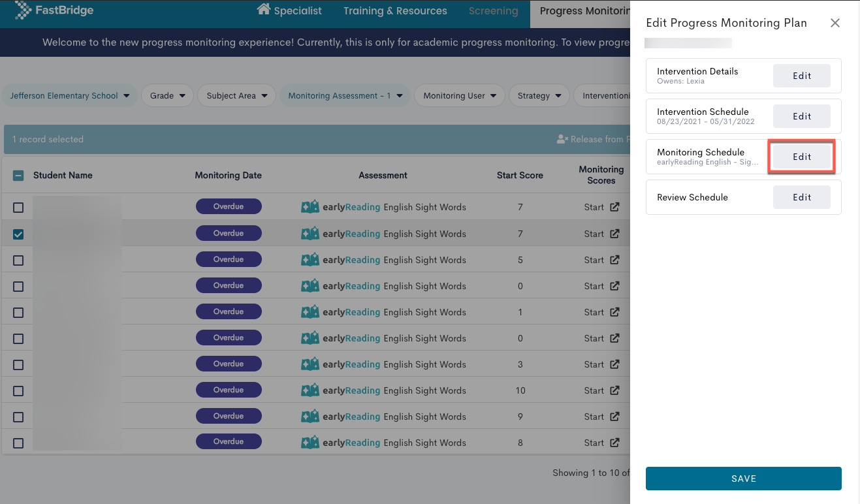
Task: Check the checkbox for the score 1 row
Action: [18, 312]
